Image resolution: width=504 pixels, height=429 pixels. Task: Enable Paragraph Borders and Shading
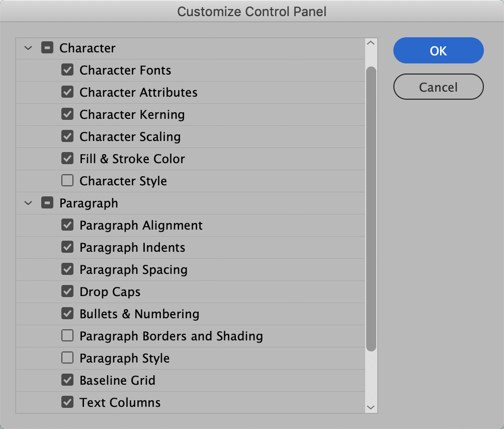(67, 336)
